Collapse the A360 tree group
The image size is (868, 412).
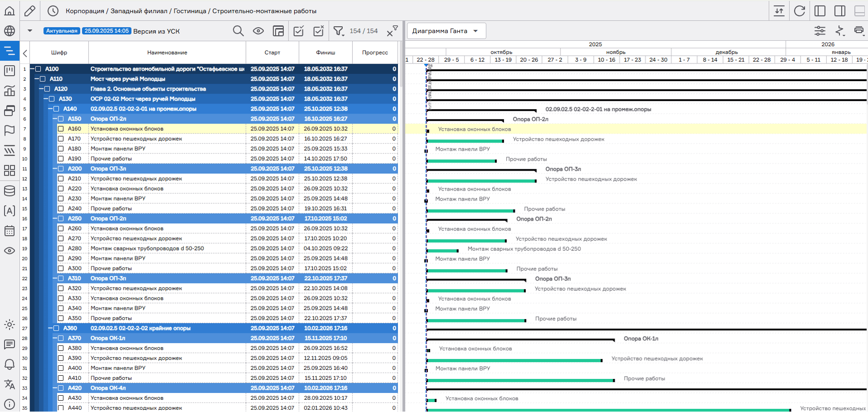click(x=50, y=328)
